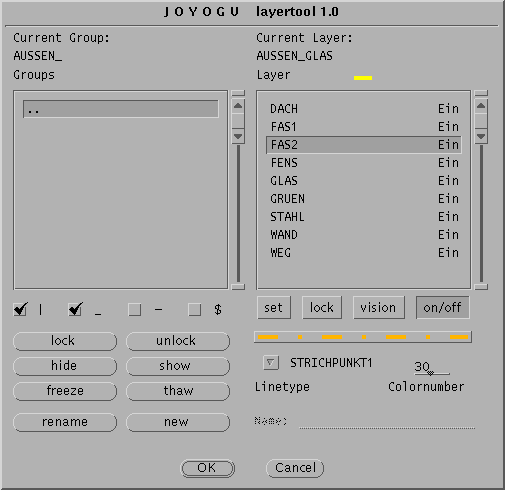Image resolution: width=505 pixels, height=490 pixels.
Task: Click the yellow current layer color swatch
Action: pyautogui.click(x=363, y=78)
